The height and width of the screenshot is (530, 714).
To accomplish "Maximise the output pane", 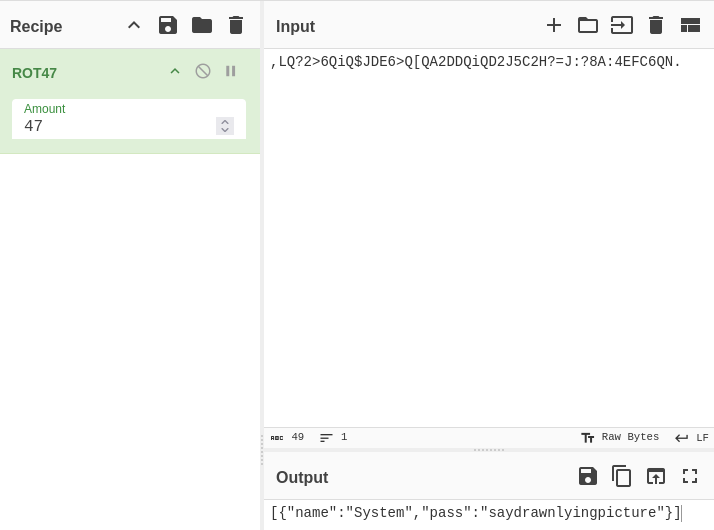I will [690, 476].
